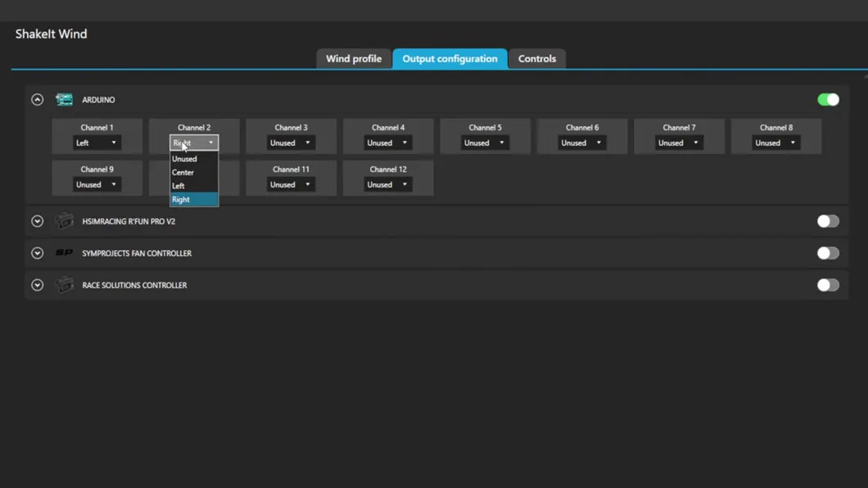
Task: Open the Channel 4 dropdown
Action: (387, 142)
